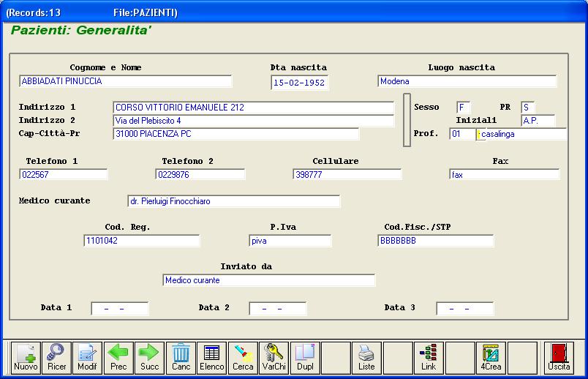Open the Elenco list view
Viewport: 588px width, 379px height.
pyautogui.click(x=211, y=358)
